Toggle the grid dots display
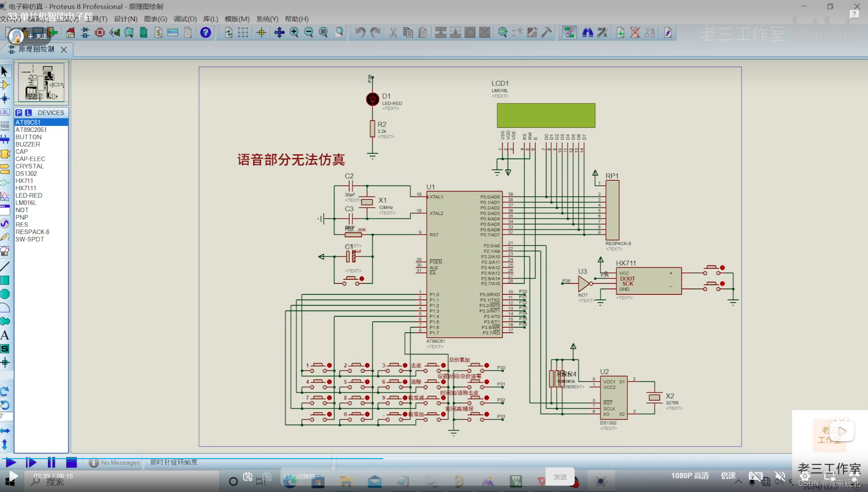 click(x=243, y=32)
